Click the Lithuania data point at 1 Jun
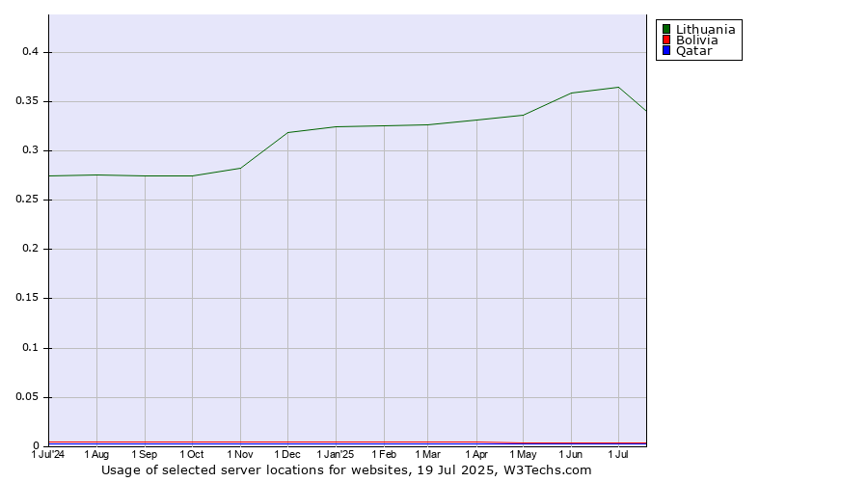 coord(571,93)
